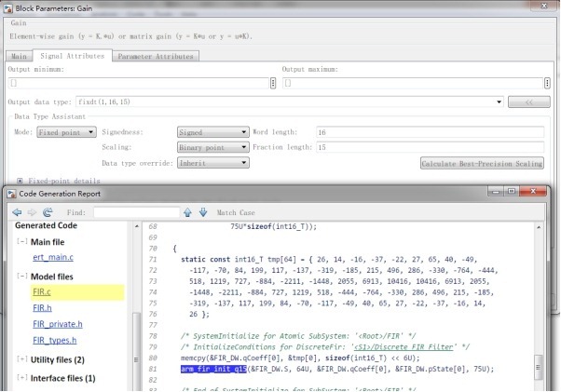Click the Find text field
This screenshot has width=561, height=392.
[x=136, y=212]
